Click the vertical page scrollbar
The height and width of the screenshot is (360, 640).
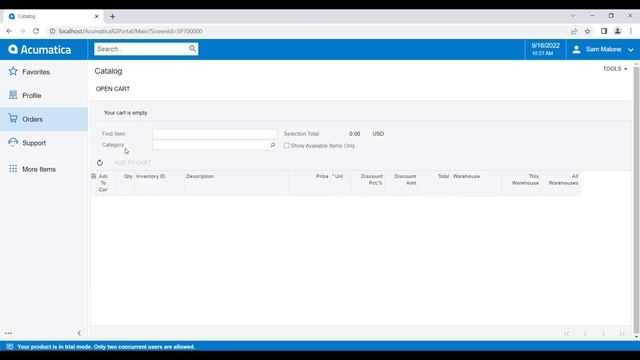click(636, 200)
